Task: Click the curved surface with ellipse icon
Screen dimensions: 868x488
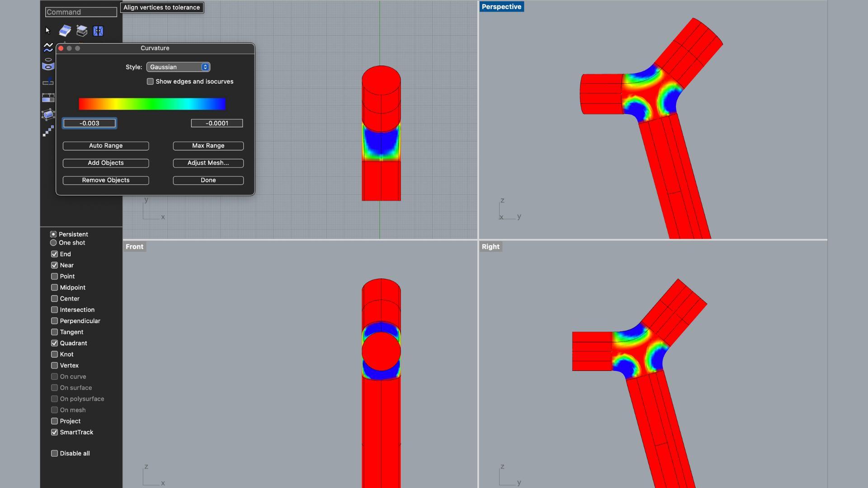Action: pyautogui.click(x=48, y=65)
